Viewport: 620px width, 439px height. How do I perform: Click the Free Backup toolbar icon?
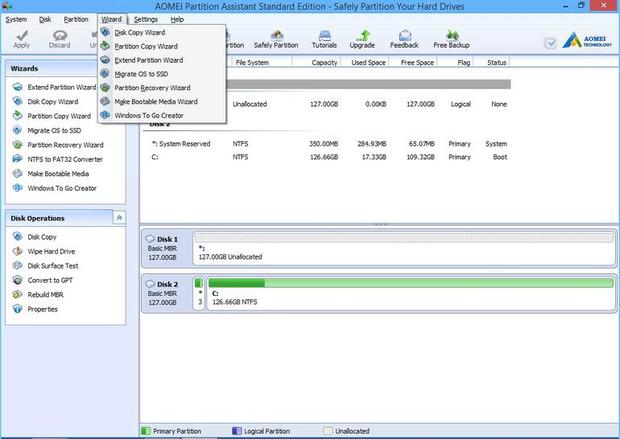click(x=452, y=38)
